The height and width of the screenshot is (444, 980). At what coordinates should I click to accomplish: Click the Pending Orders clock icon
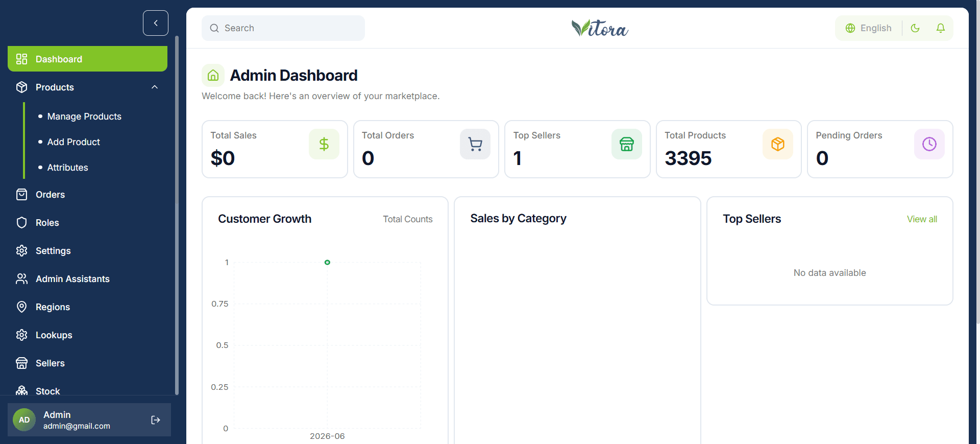(x=929, y=144)
